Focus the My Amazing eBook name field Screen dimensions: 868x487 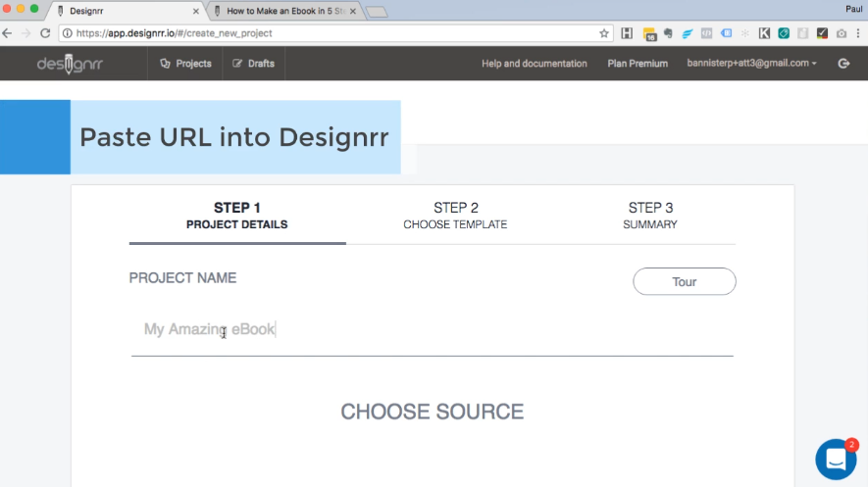click(x=432, y=329)
